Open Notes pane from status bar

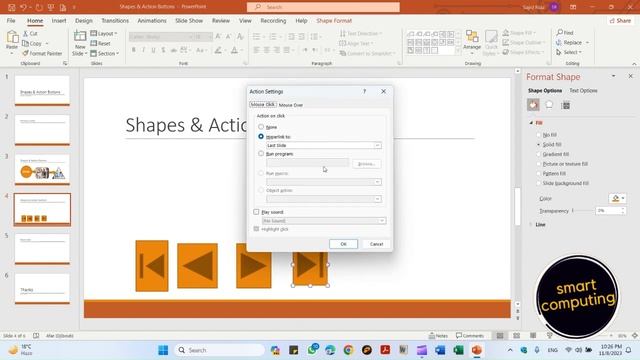(438, 336)
